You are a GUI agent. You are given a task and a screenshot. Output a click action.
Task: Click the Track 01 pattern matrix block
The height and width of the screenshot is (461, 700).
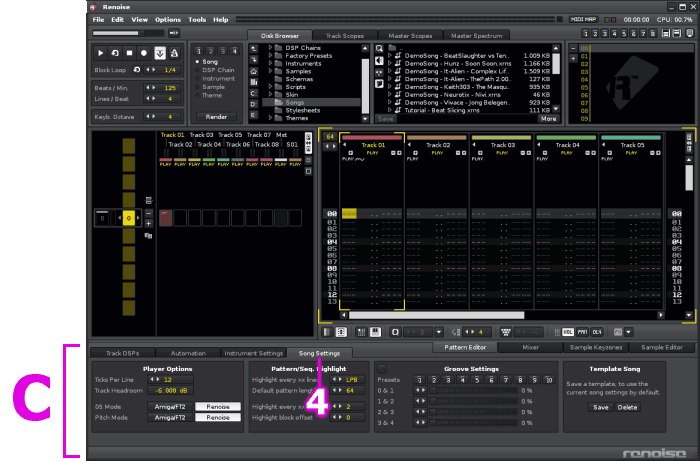[x=166, y=218]
